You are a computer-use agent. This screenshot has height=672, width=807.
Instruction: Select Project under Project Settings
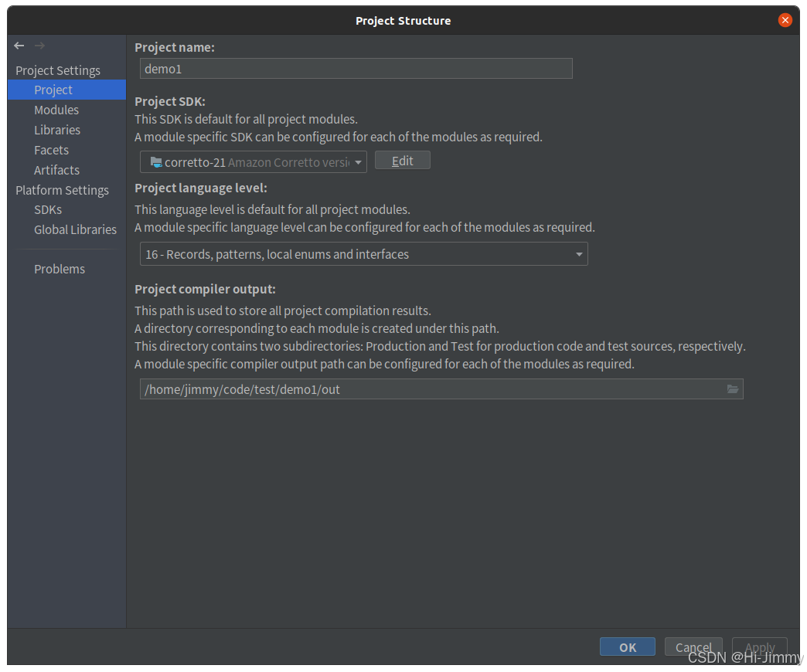tap(53, 90)
